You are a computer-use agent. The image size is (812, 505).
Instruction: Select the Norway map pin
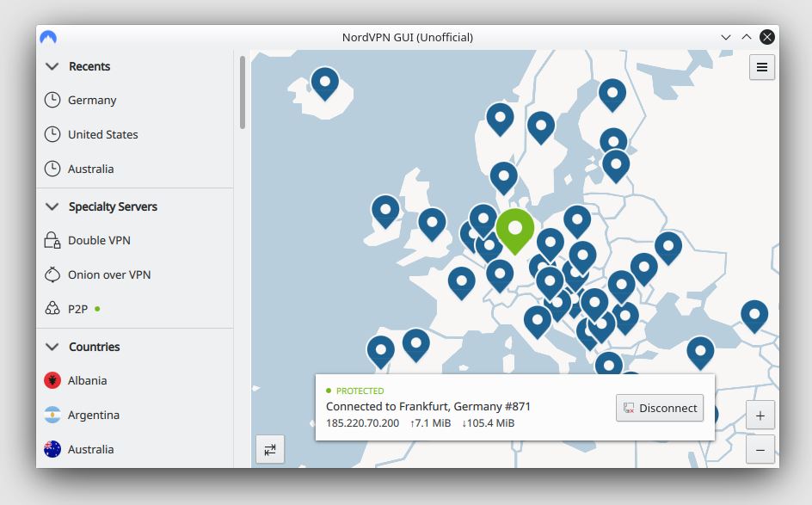coord(500,119)
